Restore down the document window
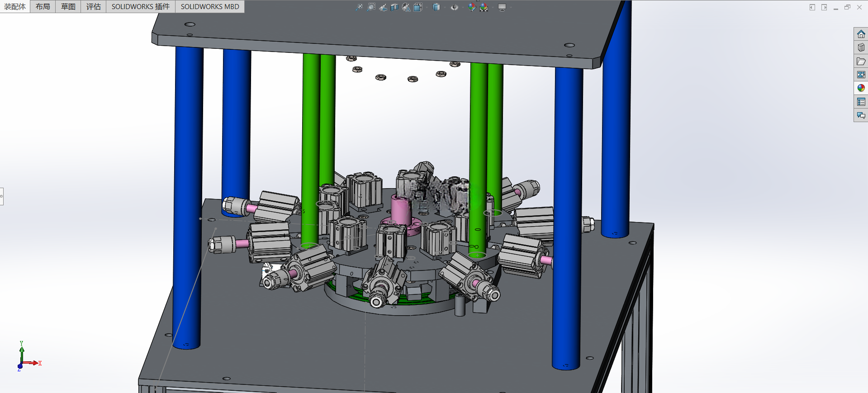This screenshot has height=393, width=868. click(x=848, y=7)
